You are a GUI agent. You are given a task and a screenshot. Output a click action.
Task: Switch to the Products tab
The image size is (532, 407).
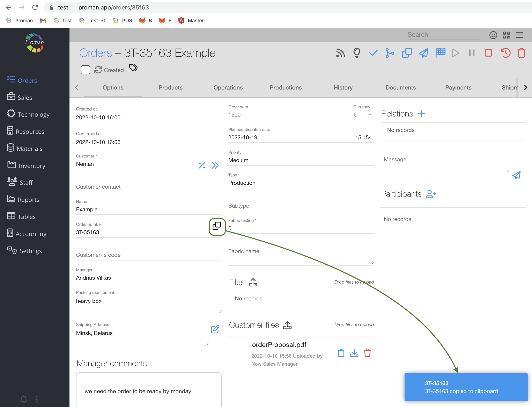pyautogui.click(x=170, y=87)
